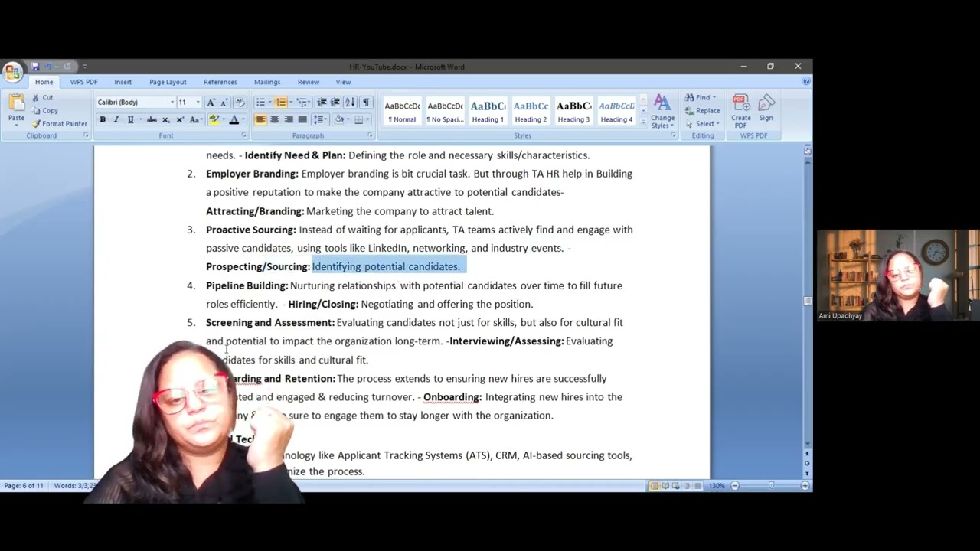This screenshot has width=980, height=551.
Task: Switch to the Page Layout tab
Action: click(168, 82)
